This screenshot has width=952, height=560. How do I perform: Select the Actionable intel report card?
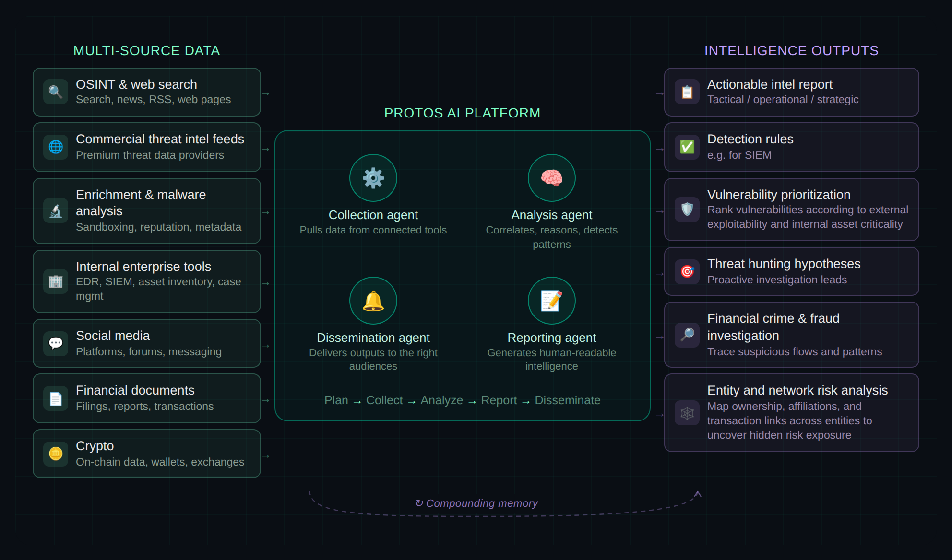tap(791, 92)
